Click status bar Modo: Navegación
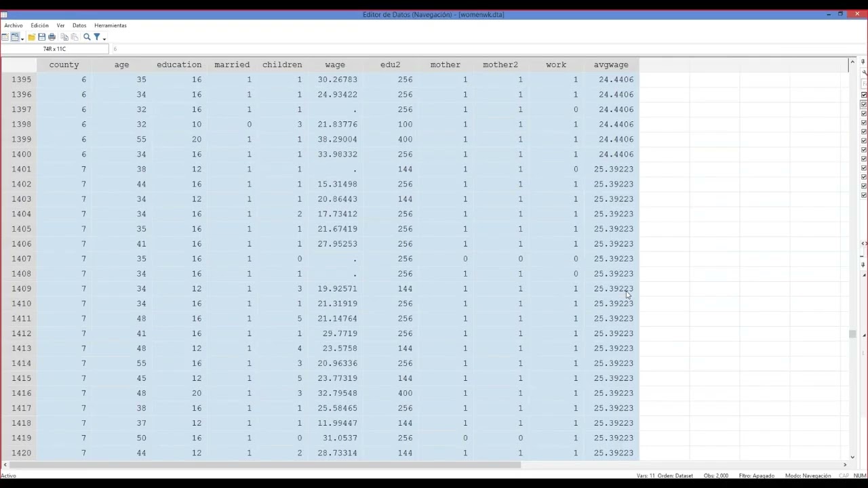Screen dimensions: 868x488 click(808, 476)
